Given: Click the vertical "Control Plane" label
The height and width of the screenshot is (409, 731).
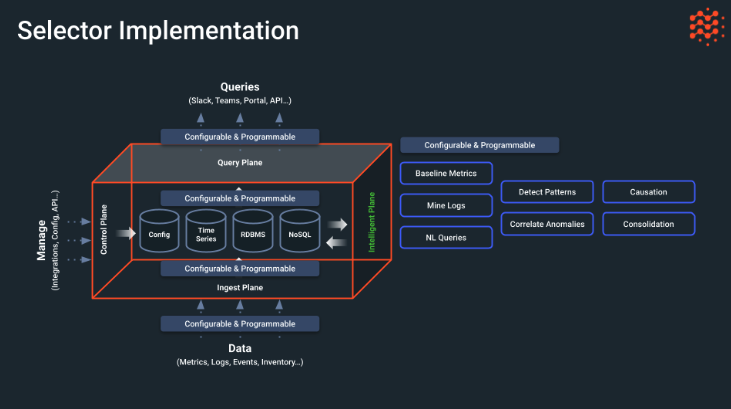Looking at the screenshot, I should tap(103, 229).
